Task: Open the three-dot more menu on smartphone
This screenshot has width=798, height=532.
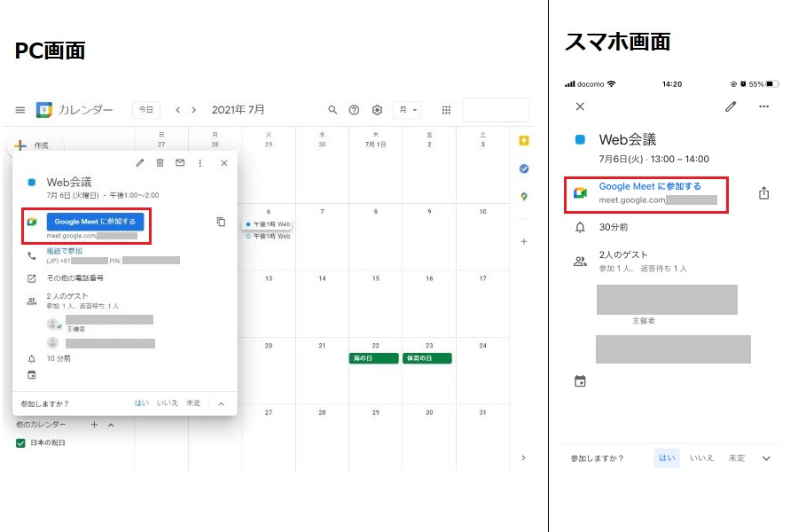Action: (x=763, y=107)
